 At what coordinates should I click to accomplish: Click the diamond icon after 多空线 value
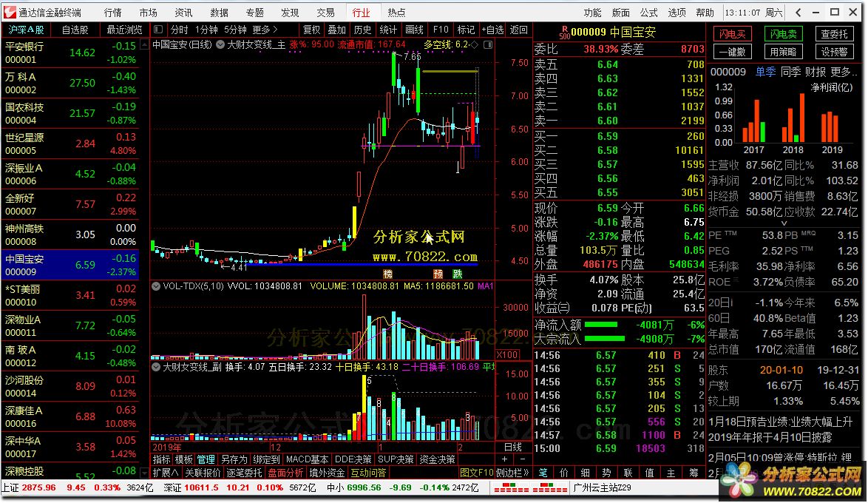click(x=474, y=44)
